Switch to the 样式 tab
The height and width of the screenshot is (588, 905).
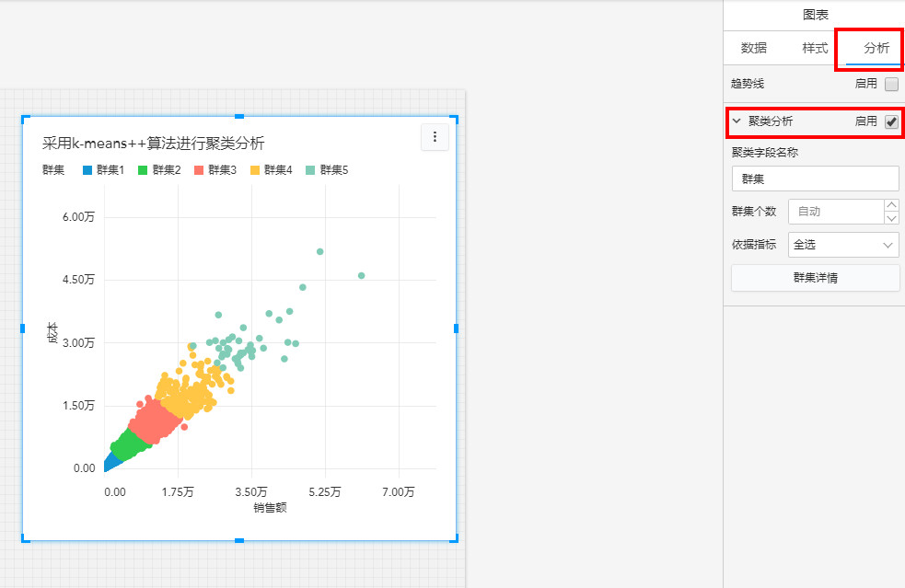[x=815, y=48]
